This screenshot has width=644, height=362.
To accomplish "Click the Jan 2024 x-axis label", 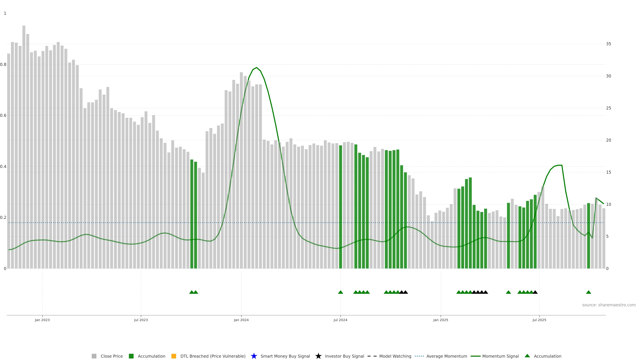I will pos(241,320).
